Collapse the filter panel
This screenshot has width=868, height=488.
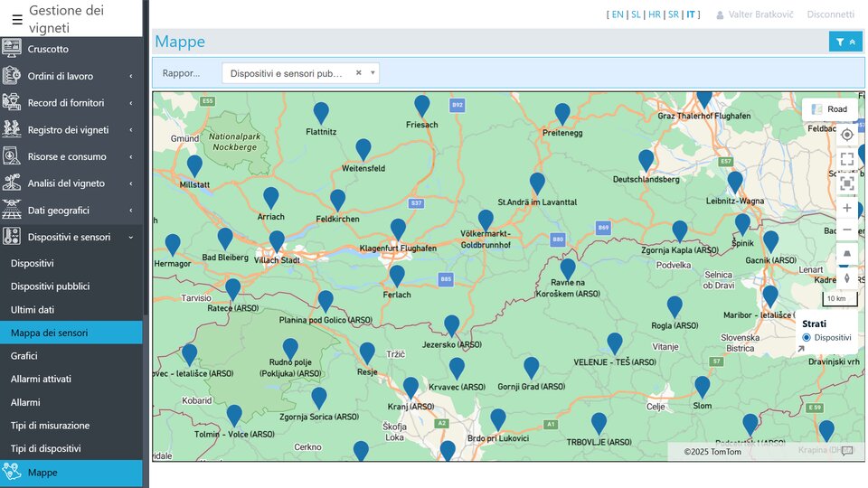coord(844,42)
